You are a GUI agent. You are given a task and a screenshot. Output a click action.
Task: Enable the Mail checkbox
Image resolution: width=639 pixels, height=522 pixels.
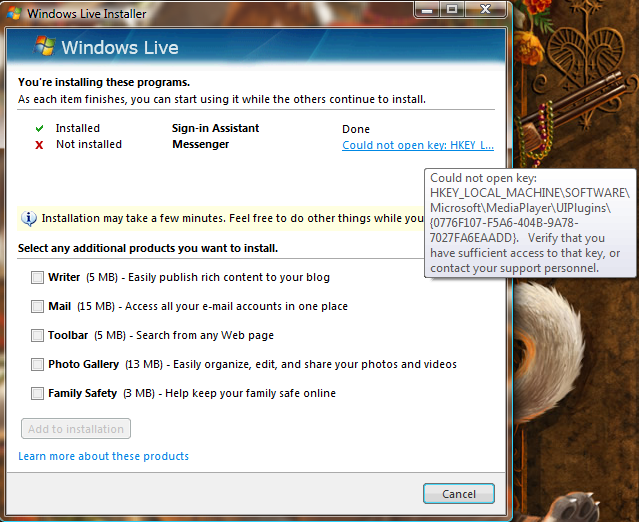[37, 306]
